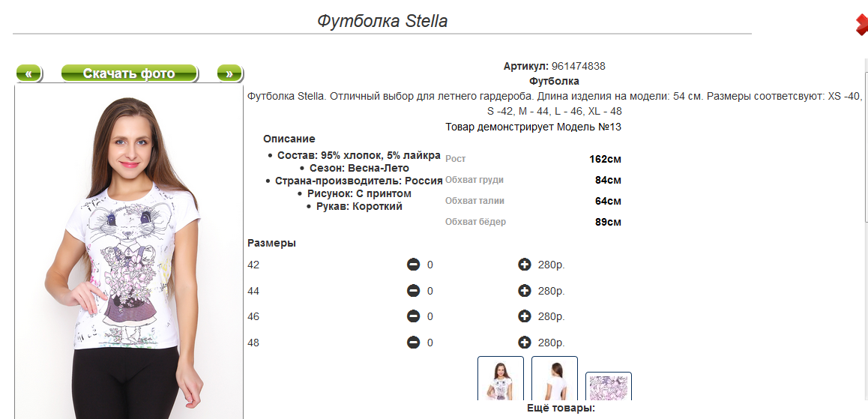The width and height of the screenshot is (868, 419).
Task: Open the print pattern thumbnail
Action: tap(609, 386)
